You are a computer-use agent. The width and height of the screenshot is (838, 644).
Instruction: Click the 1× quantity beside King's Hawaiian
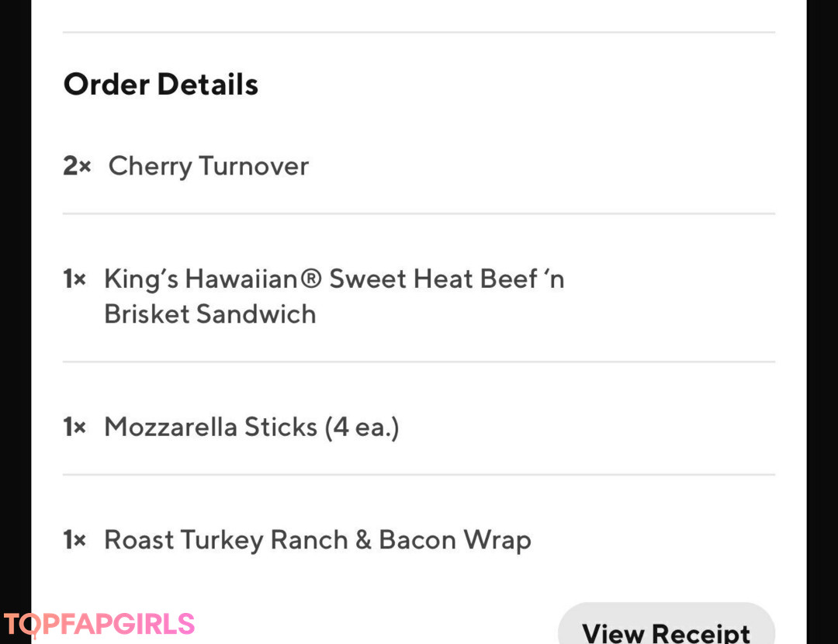tap(74, 279)
